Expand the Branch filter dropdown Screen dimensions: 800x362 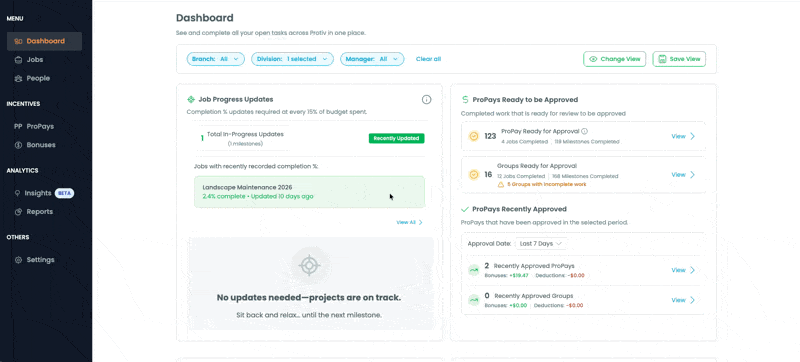coord(216,59)
